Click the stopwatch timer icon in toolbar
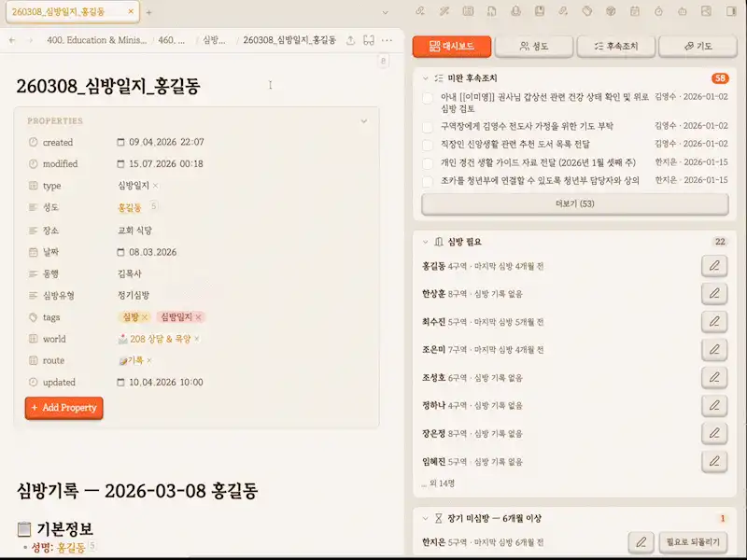 [x=658, y=11]
